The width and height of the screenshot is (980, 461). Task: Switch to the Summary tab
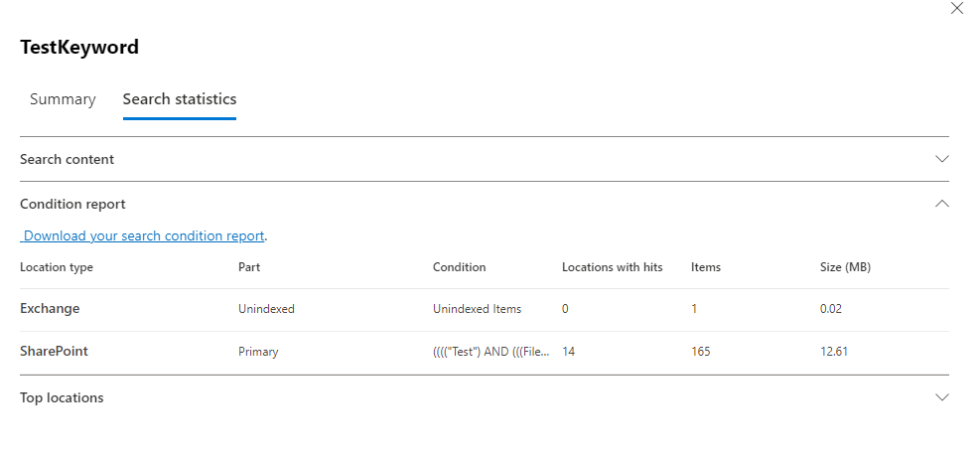point(63,99)
